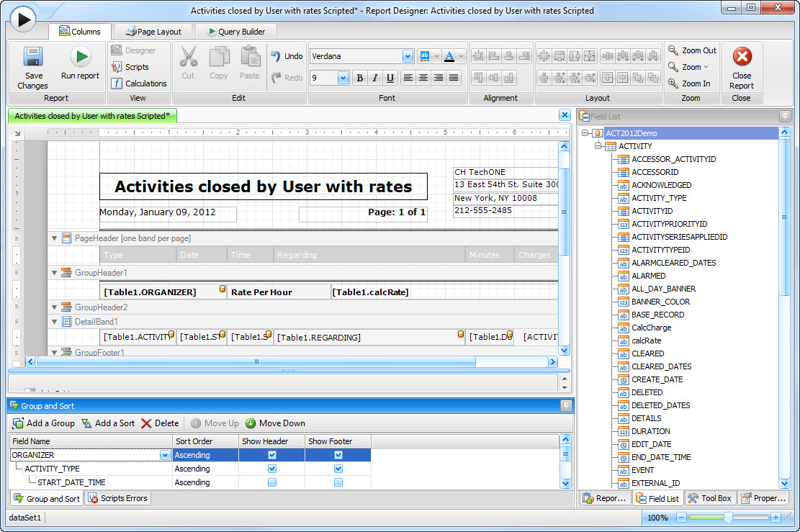This screenshot has height=532, width=800.
Task: Switch to the Page Layout tab
Action: tap(153, 32)
